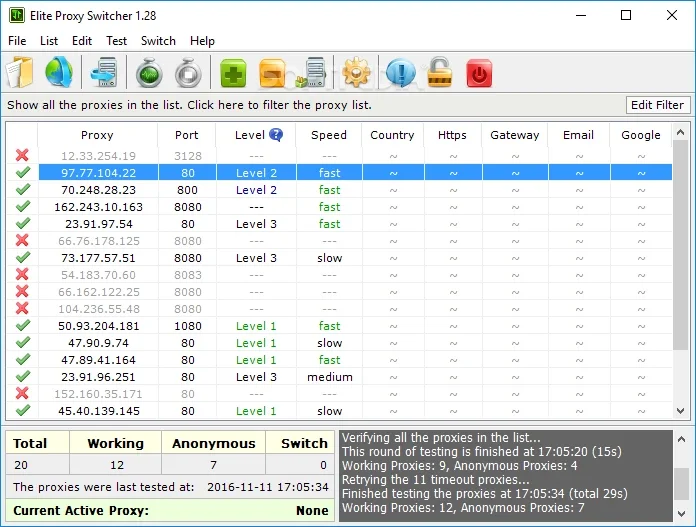The height and width of the screenshot is (527, 696).
Task: Open the Switch menu
Action: pyautogui.click(x=158, y=41)
